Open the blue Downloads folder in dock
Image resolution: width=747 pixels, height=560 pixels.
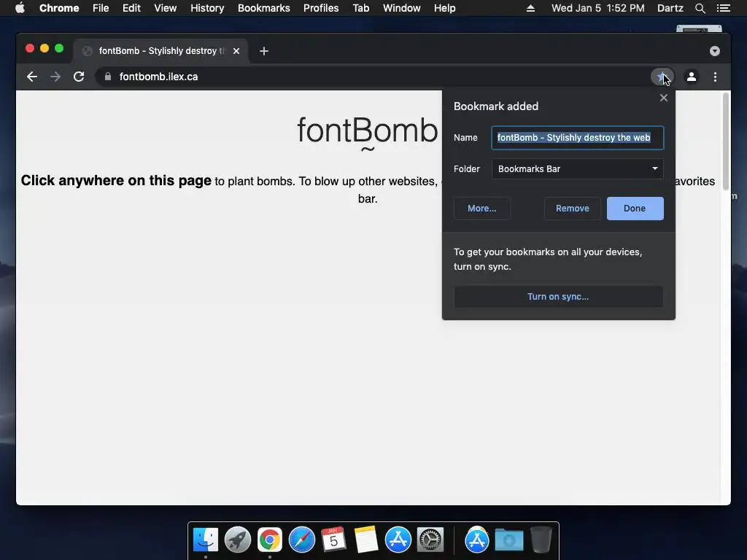point(508,540)
